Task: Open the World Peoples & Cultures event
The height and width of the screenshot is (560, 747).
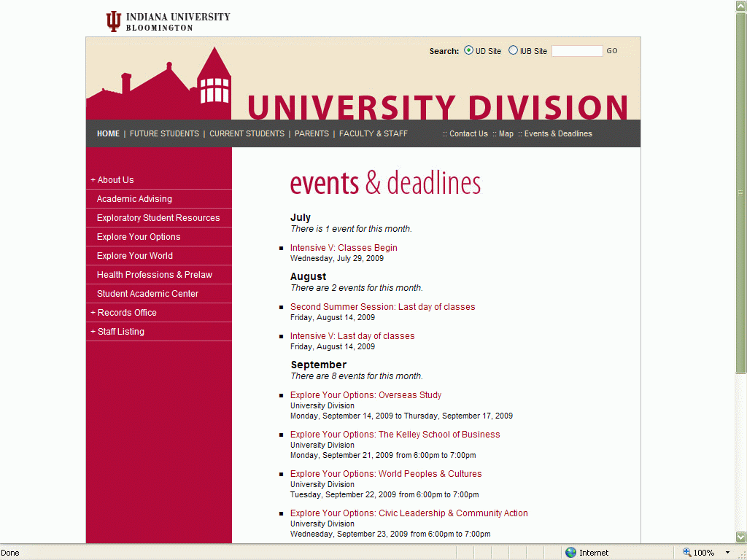Action: click(x=386, y=474)
